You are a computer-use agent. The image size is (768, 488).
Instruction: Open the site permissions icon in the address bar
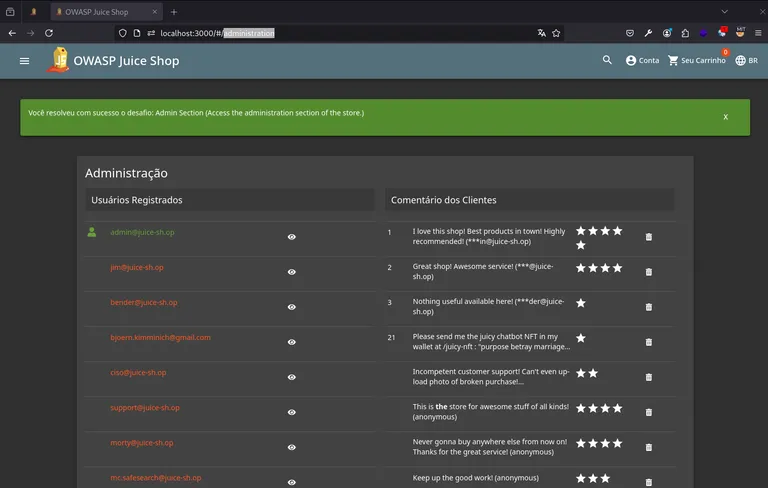(x=151, y=33)
